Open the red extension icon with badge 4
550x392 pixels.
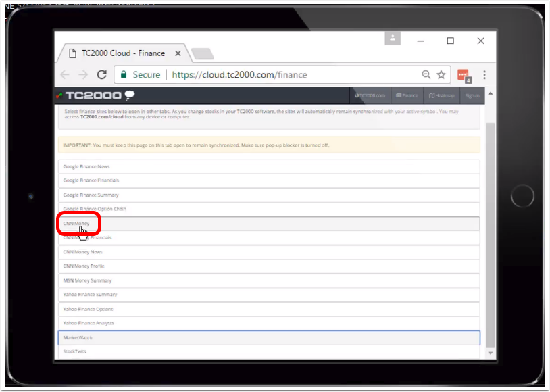tap(464, 76)
